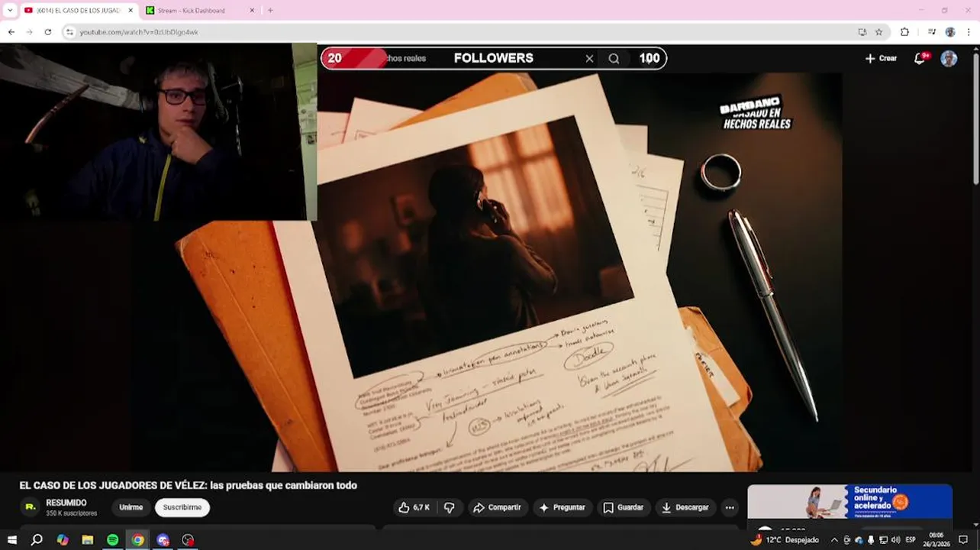
Task: Open the tab search dropdown arrow
Action: 10,10
